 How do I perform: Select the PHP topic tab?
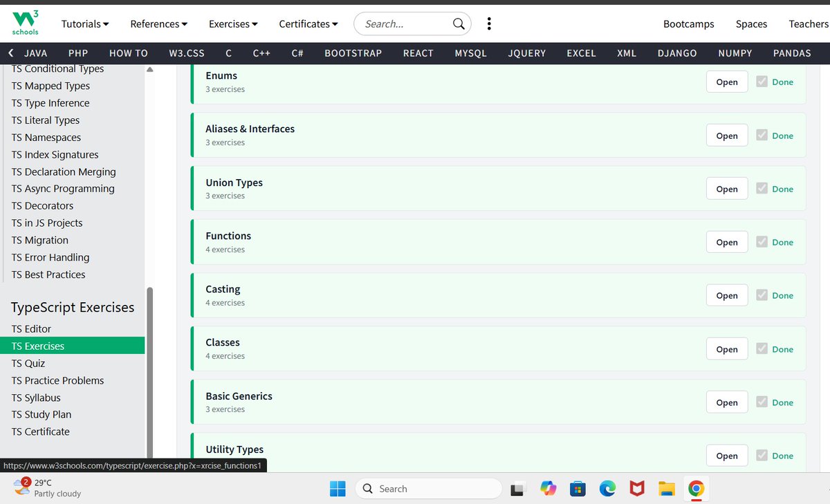pos(78,53)
